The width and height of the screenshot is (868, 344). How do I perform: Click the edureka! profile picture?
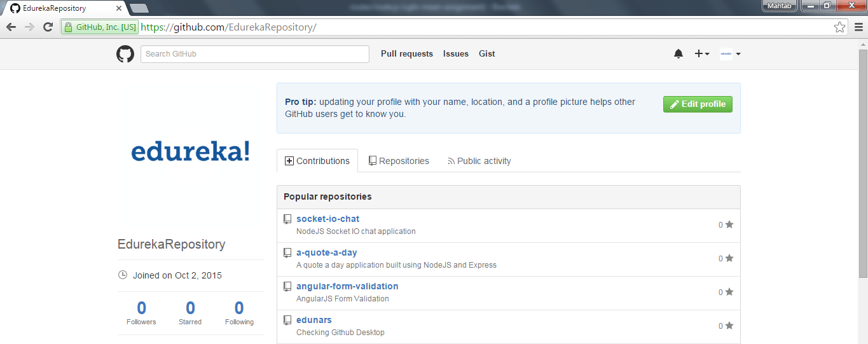191,153
